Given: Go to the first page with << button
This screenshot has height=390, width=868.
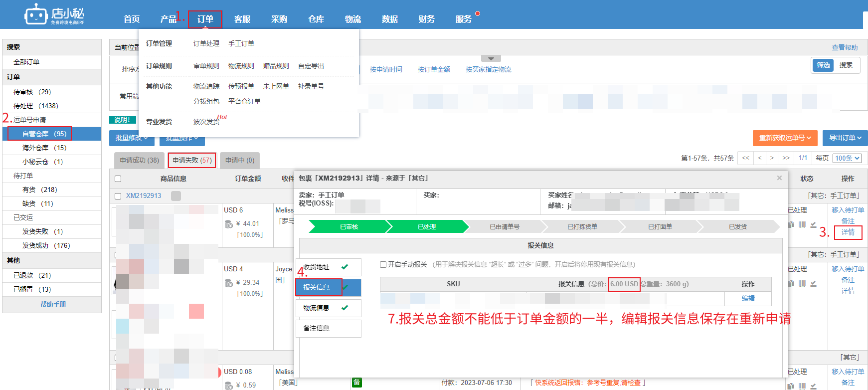Looking at the screenshot, I should pyautogui.click(x=745, y=158).
